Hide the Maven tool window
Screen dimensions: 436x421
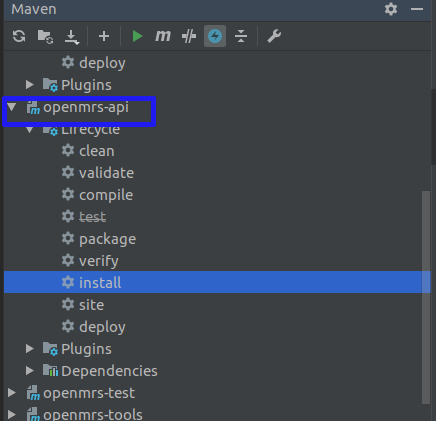pyautogui.click(x=417, y=9)
